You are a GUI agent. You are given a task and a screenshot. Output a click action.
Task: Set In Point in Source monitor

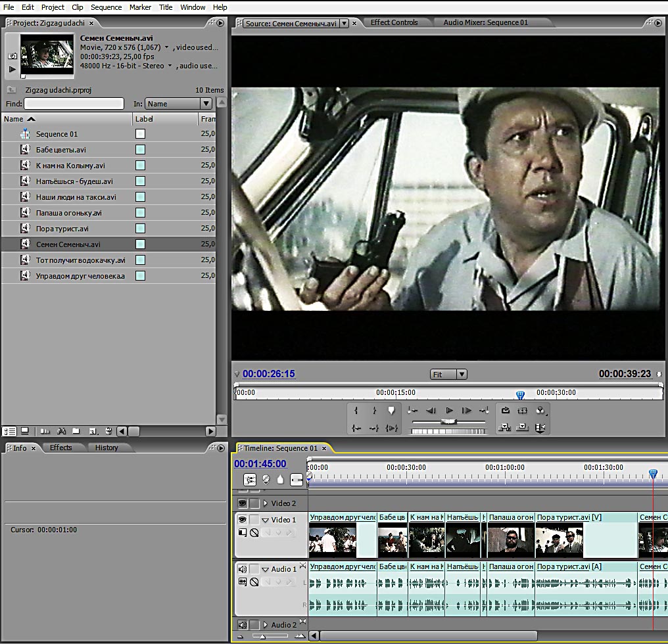click(356, 411)
